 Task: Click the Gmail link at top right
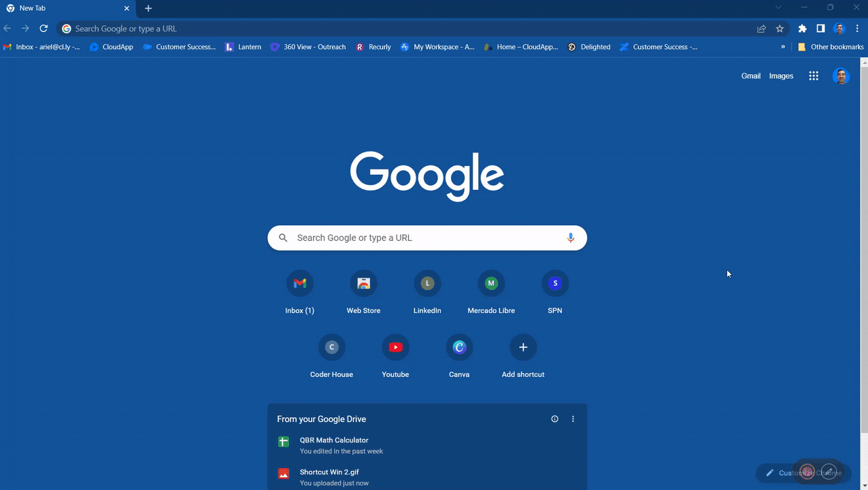click(751, 76)
